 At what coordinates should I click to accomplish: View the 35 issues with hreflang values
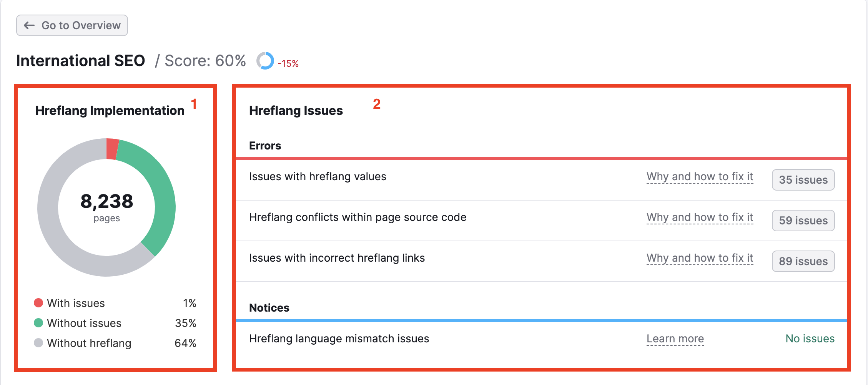point(803,180)
